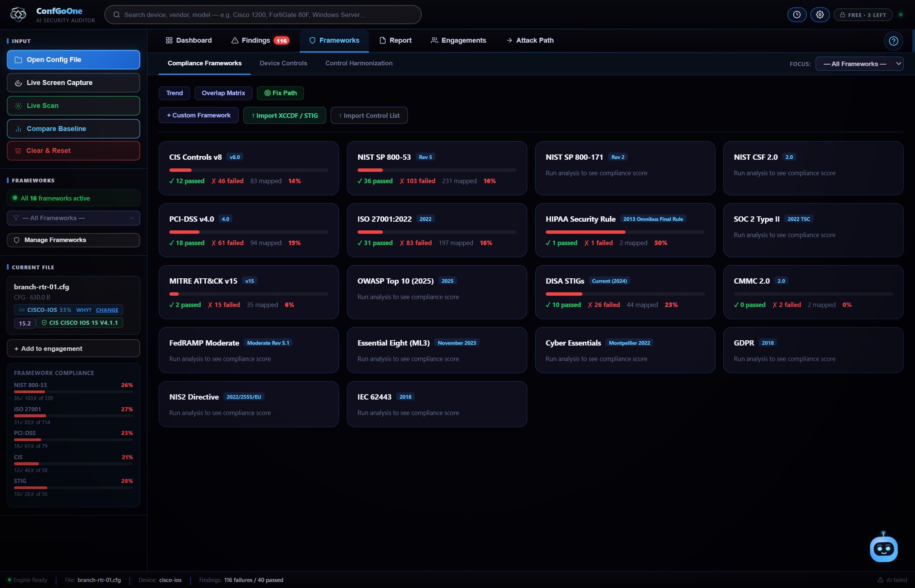The image size is (915, 588).
Task: Click the history clock icon
Action: pyautogui.click(x=797, y=14)
